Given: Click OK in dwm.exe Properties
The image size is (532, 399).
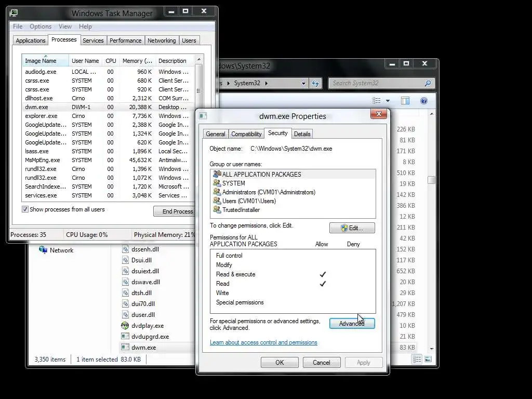Looking at the screenshot, I should [x=280, y=362].
